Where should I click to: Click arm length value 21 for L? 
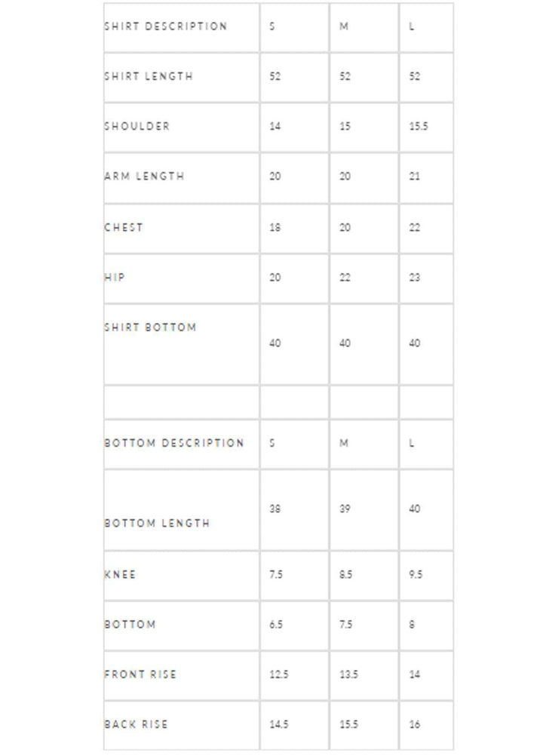point(414,177)
